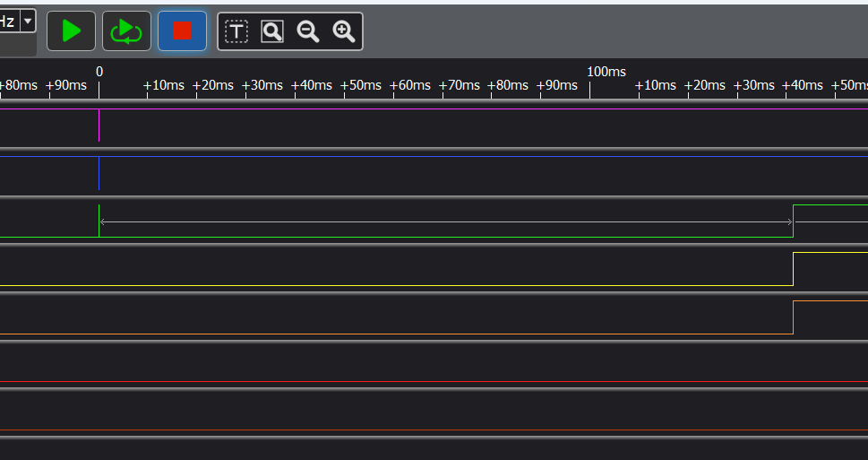
Task: Click the +40ms tick after the 100ms mark
Action: click(802, 86)
